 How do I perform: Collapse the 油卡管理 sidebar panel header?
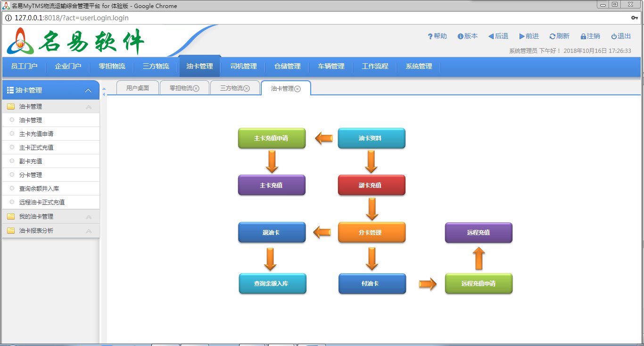tap(88, 91)
